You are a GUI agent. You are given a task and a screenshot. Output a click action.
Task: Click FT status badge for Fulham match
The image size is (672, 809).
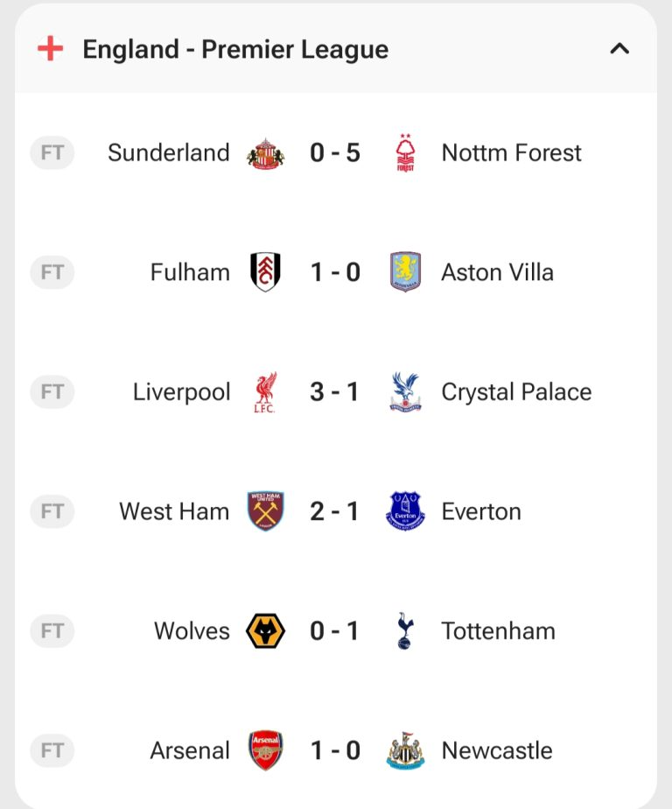[52, 272]
